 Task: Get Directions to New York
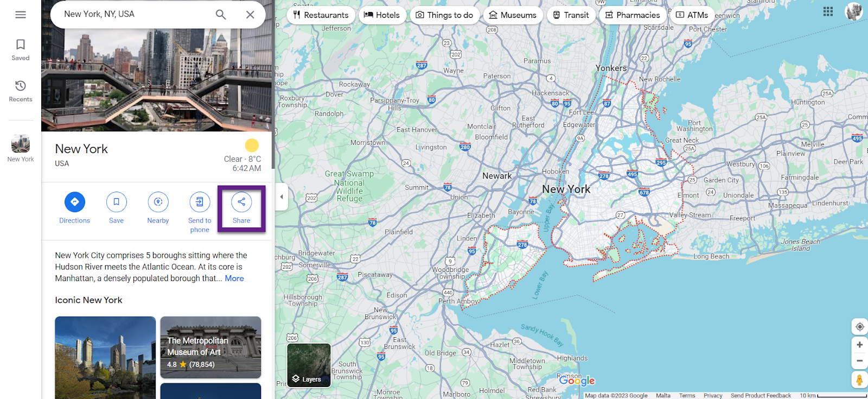pos(75,208)
